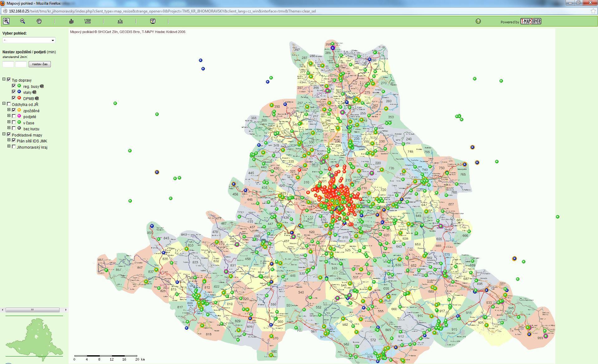Uncheck the vlaky layer checkbox

tap(14, 92)
